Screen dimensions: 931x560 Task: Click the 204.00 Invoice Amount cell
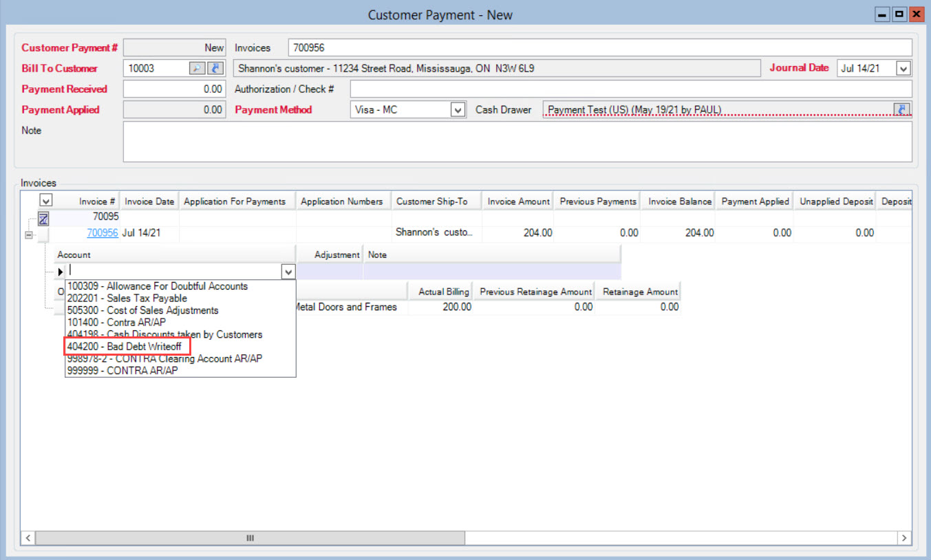tap(518, 233)
